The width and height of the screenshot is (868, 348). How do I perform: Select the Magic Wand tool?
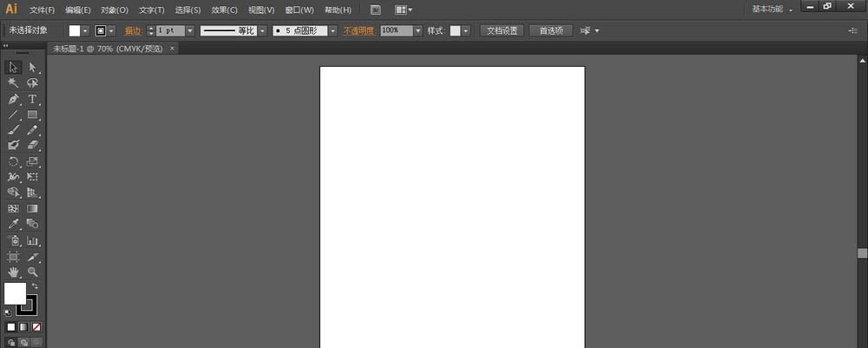[14, 83]
